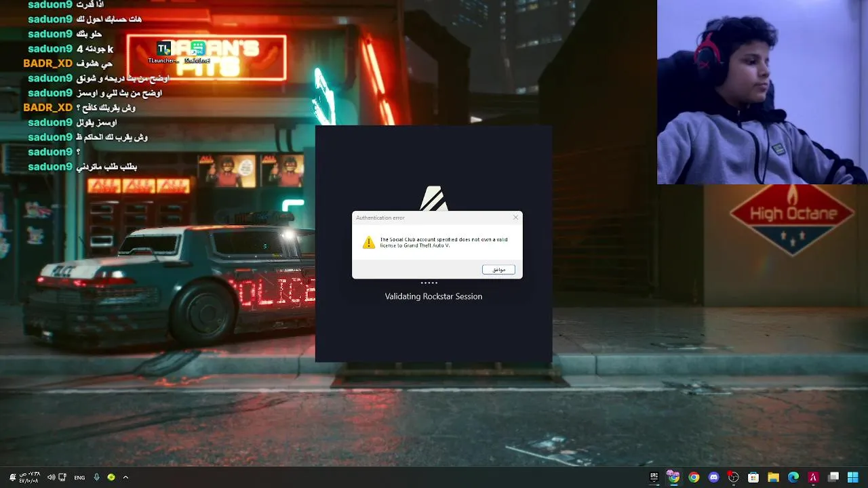Expand the hidden system tray icons chevron

(125, 477)
